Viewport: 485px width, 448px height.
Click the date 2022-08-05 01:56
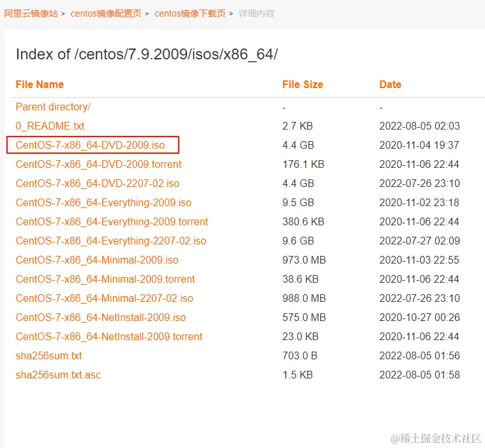click(419, 356)
